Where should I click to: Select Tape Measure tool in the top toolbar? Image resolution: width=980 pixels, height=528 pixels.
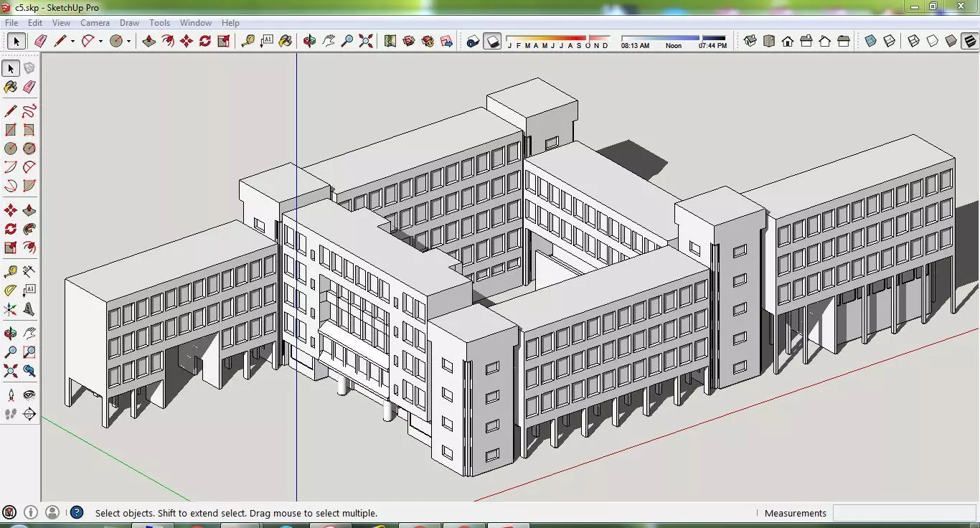point(248,41)
